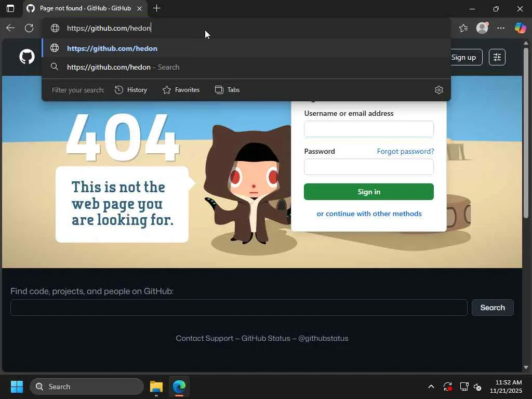The width and height of the screenshot is (532, 399).
Task: Filter address bar search by History
Action: pyautogui.click(x=131, y=90)
